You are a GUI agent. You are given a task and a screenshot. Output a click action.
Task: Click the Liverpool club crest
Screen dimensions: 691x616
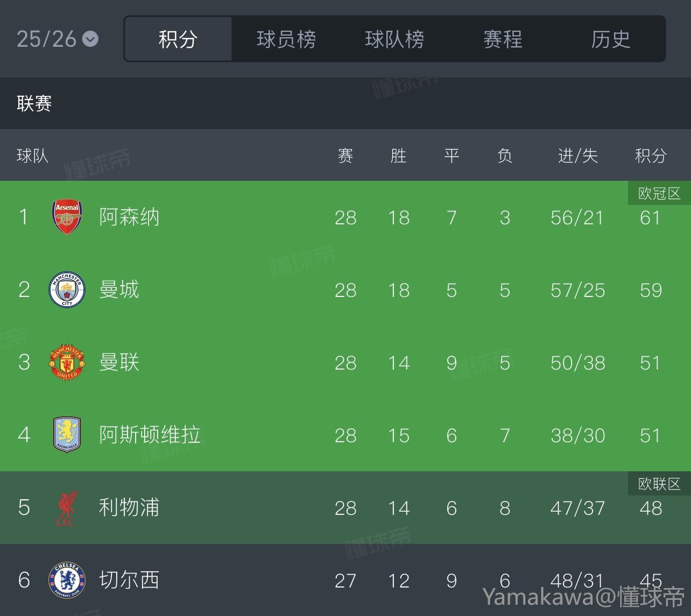[67, 508]
